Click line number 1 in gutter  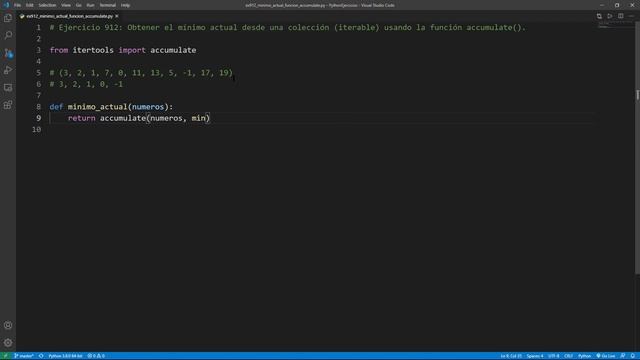39,27
